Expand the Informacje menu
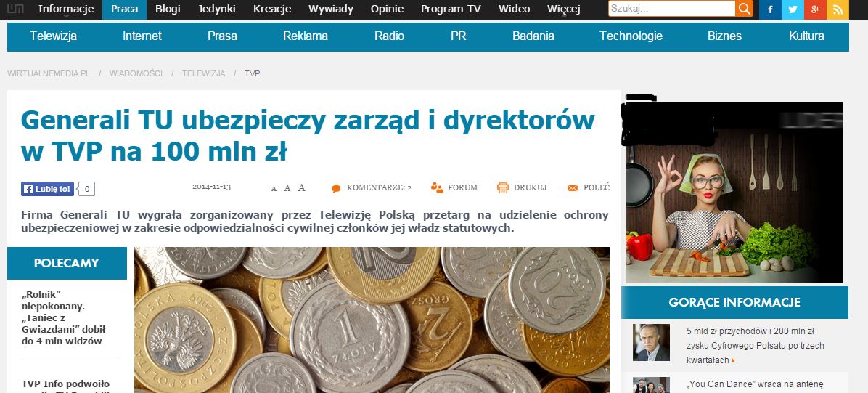 pyautogui.click(x=66, y=9)
